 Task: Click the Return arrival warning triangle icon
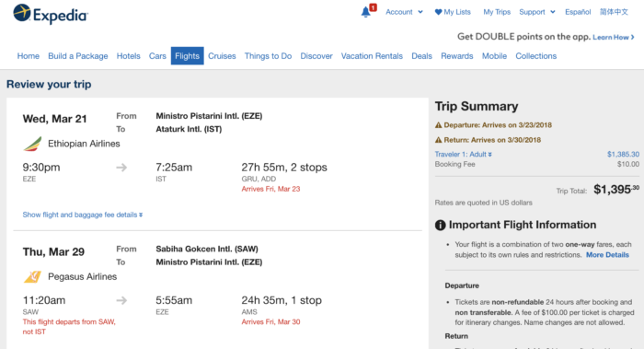click(438, 140)
